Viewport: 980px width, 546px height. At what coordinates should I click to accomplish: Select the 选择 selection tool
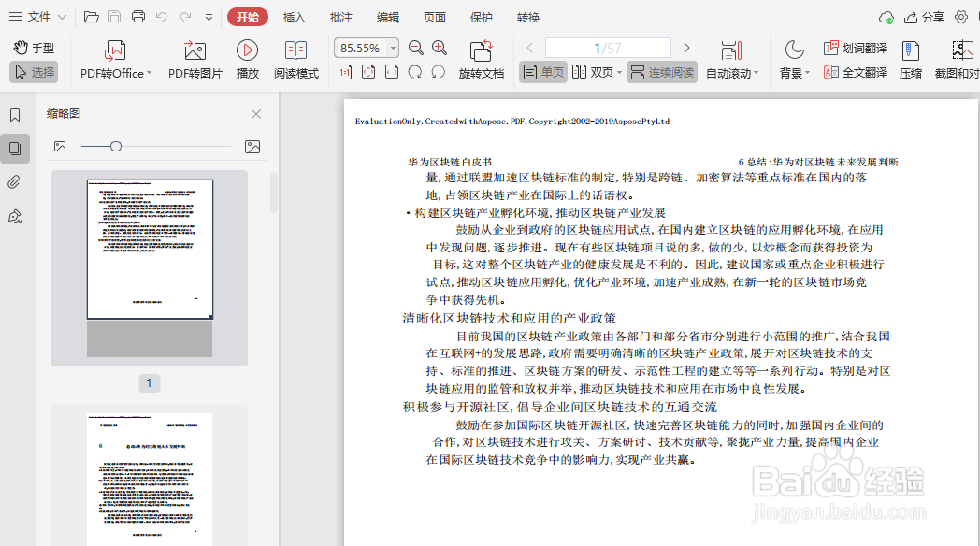click(x=35, y=73)
